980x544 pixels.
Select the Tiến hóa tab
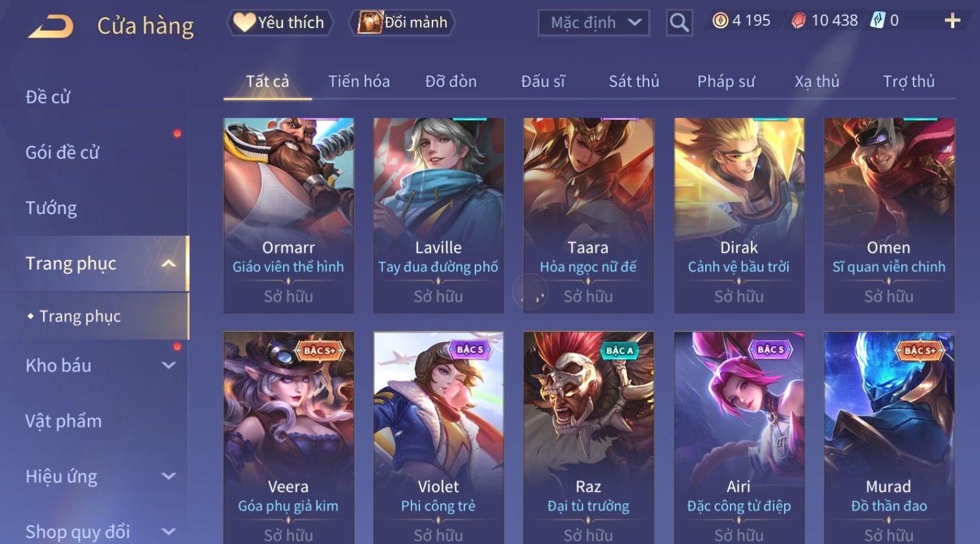point(359,81)
